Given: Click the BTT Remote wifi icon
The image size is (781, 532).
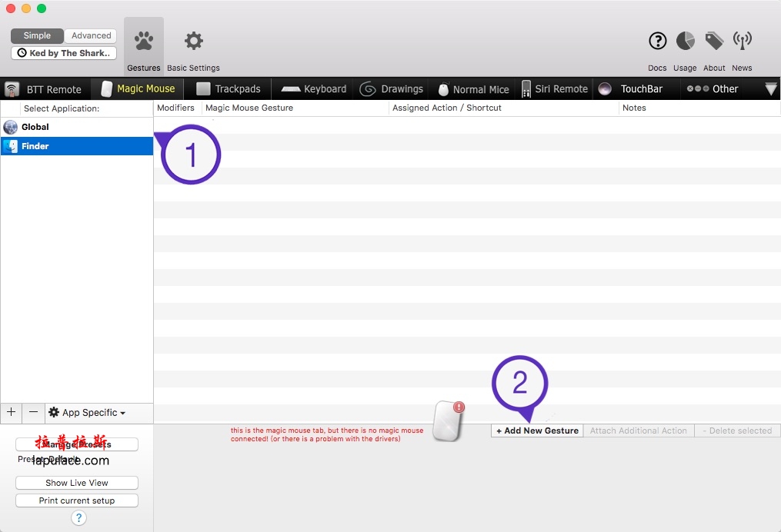Looking at the screenshot, I should [12, 89].
